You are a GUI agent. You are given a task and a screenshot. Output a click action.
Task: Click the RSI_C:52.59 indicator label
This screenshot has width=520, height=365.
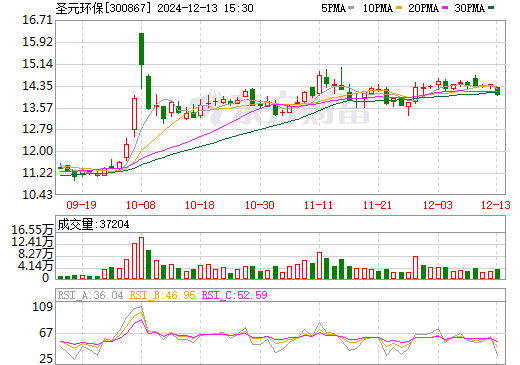pyautogui.click(x=235, y=295)
